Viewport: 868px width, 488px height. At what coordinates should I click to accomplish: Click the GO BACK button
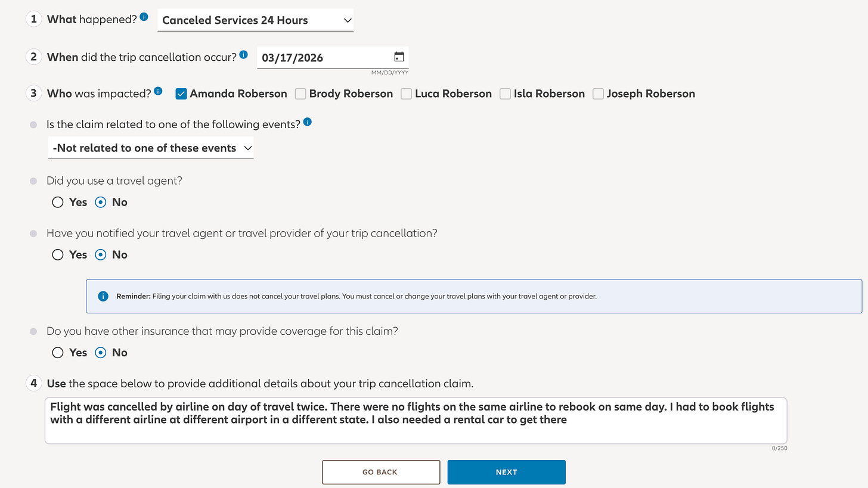[382, 472]
